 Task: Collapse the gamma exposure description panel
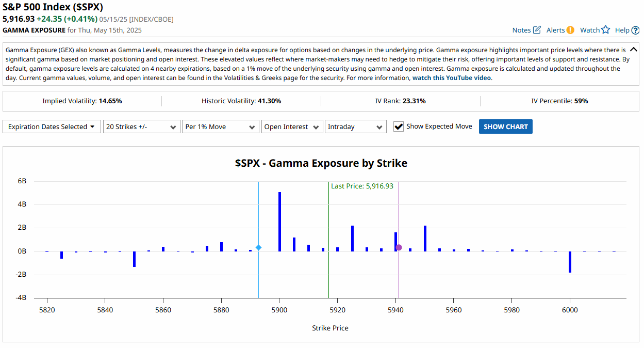[x=634, y=50]
